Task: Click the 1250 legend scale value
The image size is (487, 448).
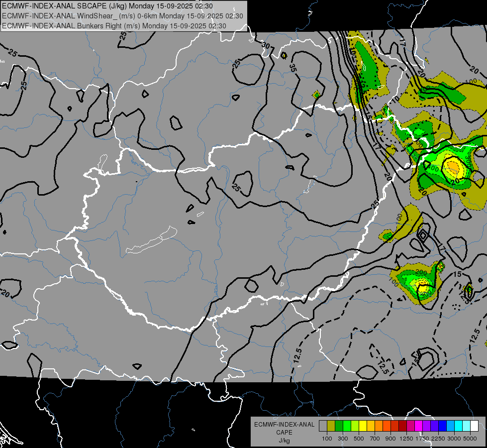Action: (x=406, y=439)
